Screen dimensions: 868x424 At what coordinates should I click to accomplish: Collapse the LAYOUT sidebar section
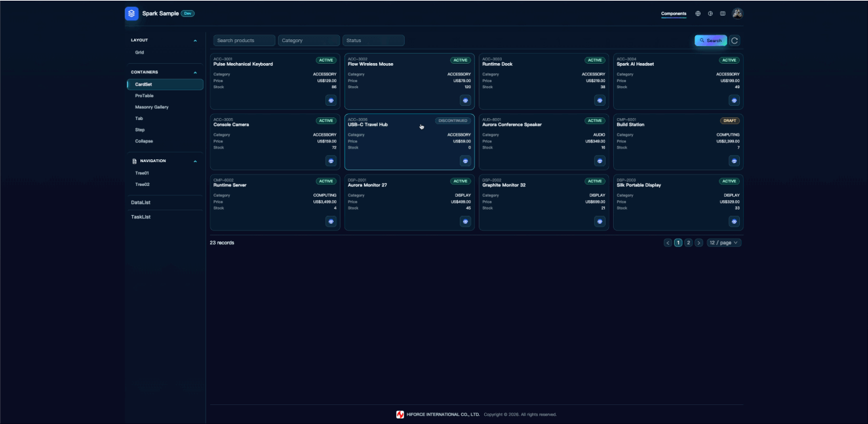(195, 41)
